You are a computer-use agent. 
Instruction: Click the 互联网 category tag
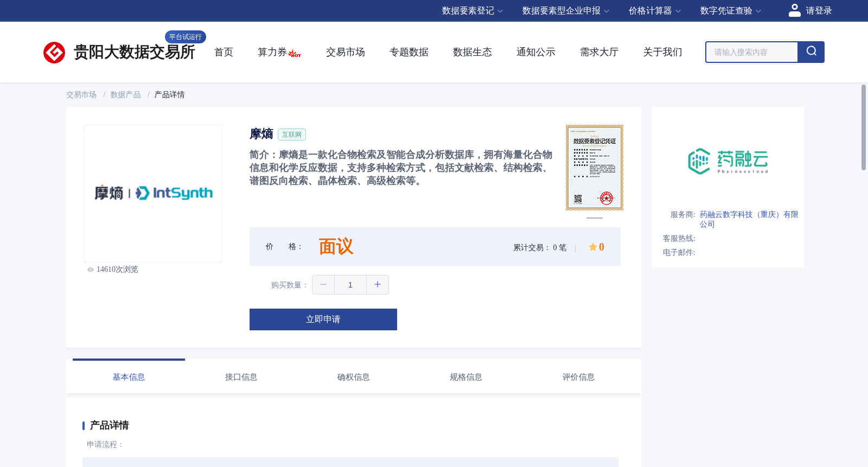292,135
